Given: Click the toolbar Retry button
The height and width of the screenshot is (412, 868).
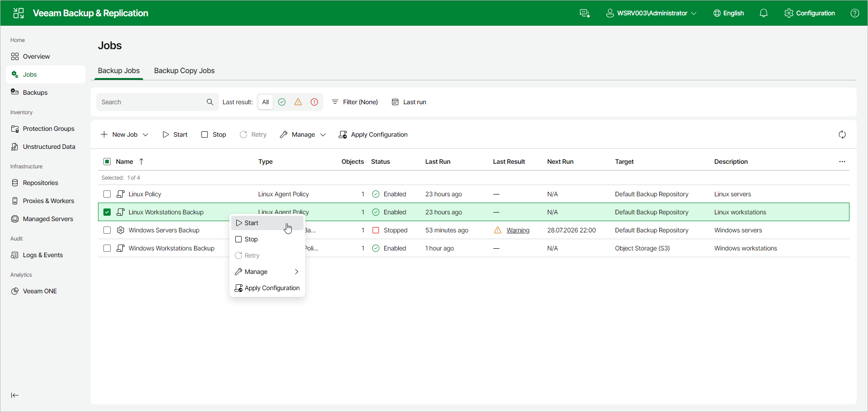Looking at the screenshot, I should pos(253,134).
